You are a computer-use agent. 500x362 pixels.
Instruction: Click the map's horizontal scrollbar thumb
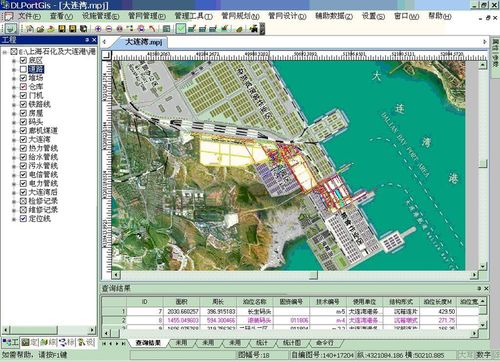tap(313, 275)
